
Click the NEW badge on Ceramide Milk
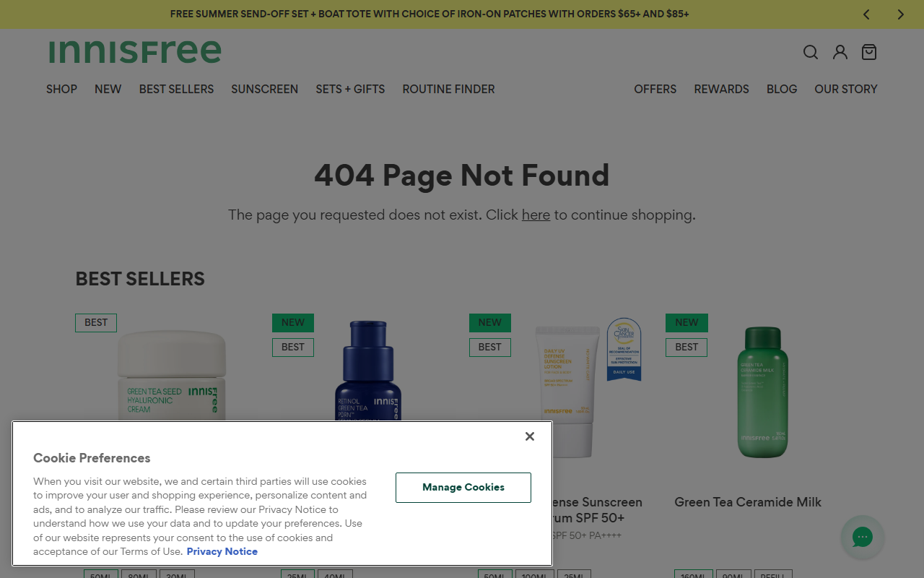pos(687,323)
